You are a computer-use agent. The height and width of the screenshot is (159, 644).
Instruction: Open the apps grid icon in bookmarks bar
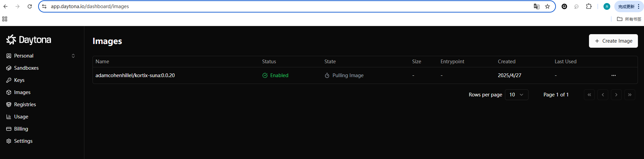pos(5,19)
